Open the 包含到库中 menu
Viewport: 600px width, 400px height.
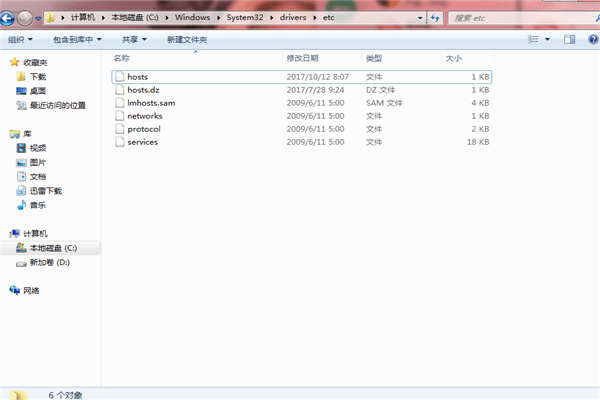[x=77, y=39]
